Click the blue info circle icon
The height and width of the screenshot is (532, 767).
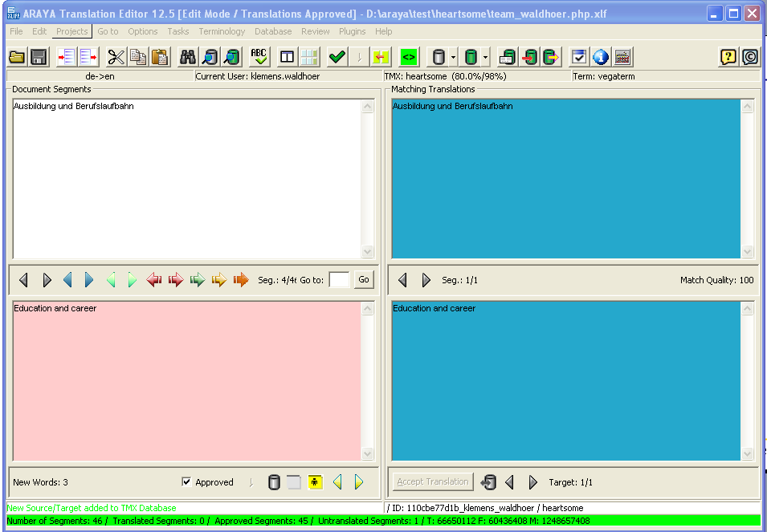600,57
